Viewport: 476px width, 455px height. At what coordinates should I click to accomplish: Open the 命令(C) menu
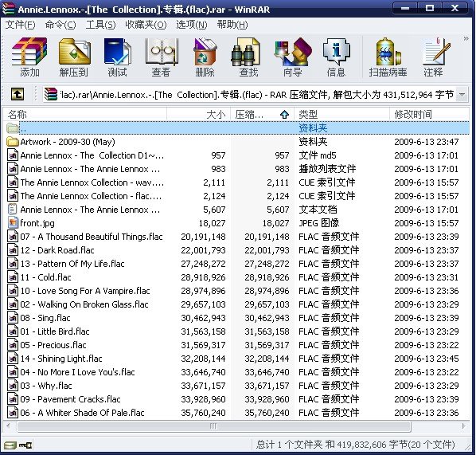pos(60,25)
